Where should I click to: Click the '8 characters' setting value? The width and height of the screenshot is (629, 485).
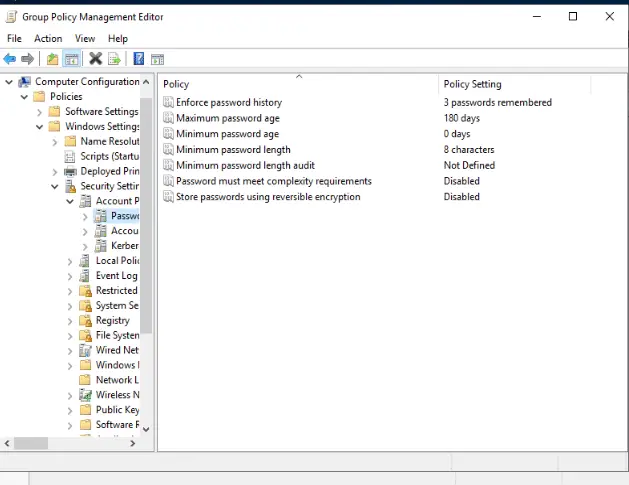pos(469,150)
